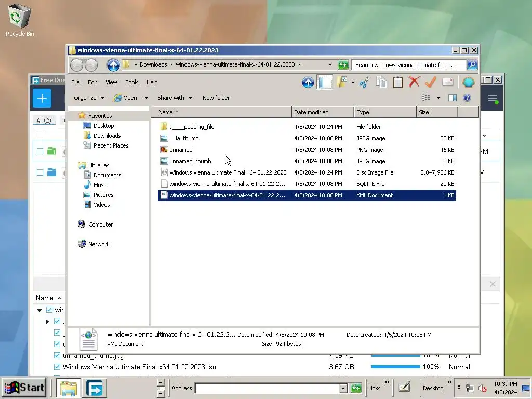Open the Tools menu
Viewport: 532px width, 399px height.
(131, 82)
